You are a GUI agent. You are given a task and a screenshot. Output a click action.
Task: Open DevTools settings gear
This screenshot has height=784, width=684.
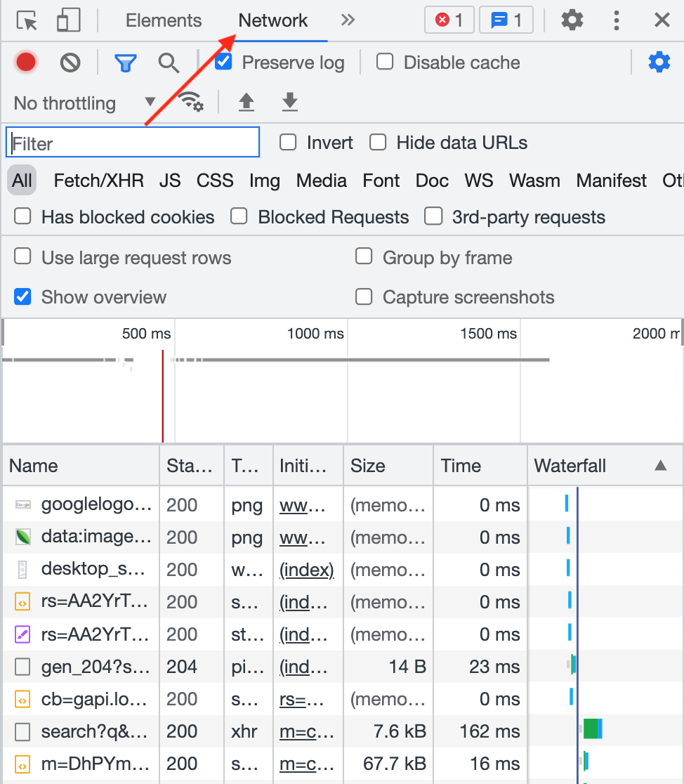[x=572, y=20]
